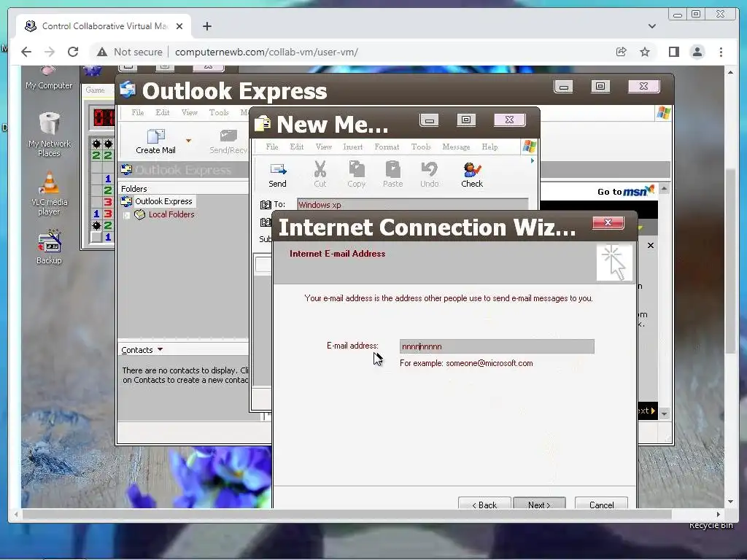The height and width of the screenshot is (560, 747).
Task: Open Edit menu in Outlook Express window
Action: [x=163, y=112]
